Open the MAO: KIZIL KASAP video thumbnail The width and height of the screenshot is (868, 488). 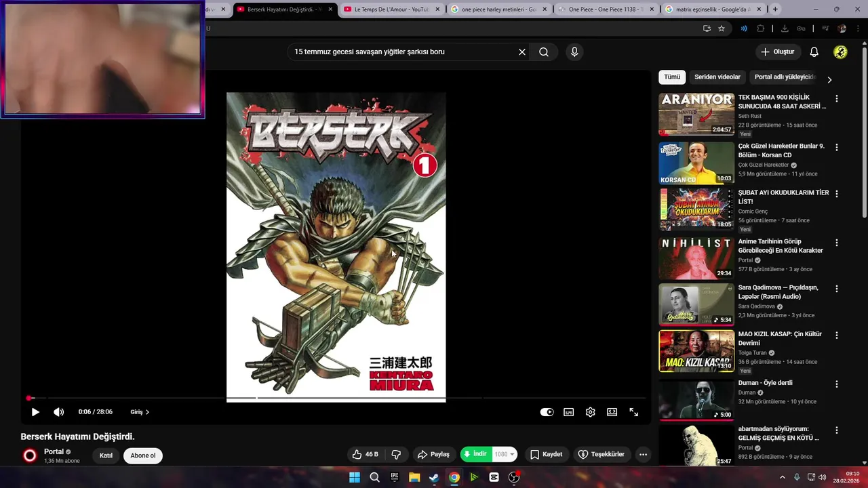click(x=696, y=351)
